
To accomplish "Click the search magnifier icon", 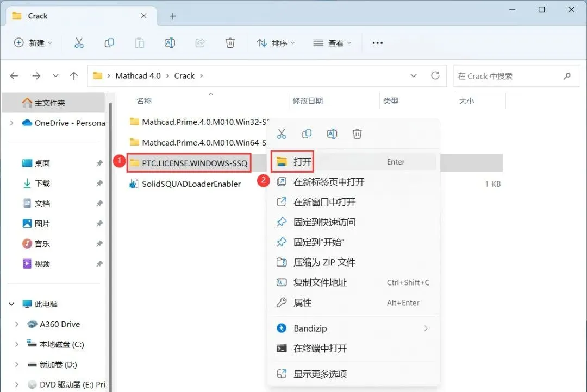I will tap(567, 77).
